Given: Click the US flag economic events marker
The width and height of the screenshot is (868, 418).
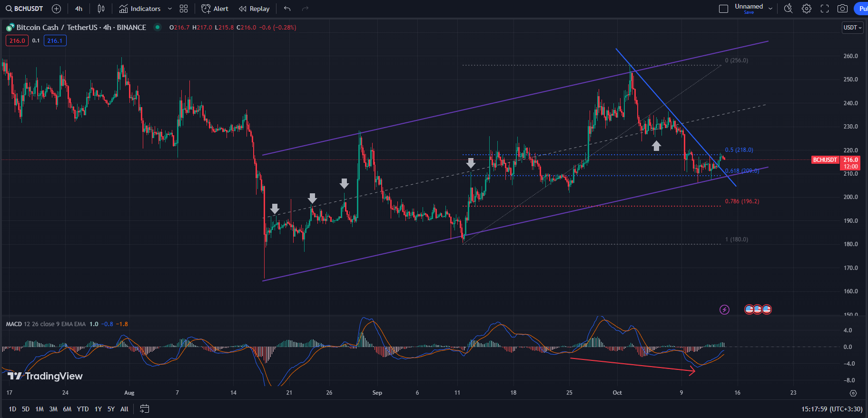Looking at the screenshot, I should [x=758, y=309].
